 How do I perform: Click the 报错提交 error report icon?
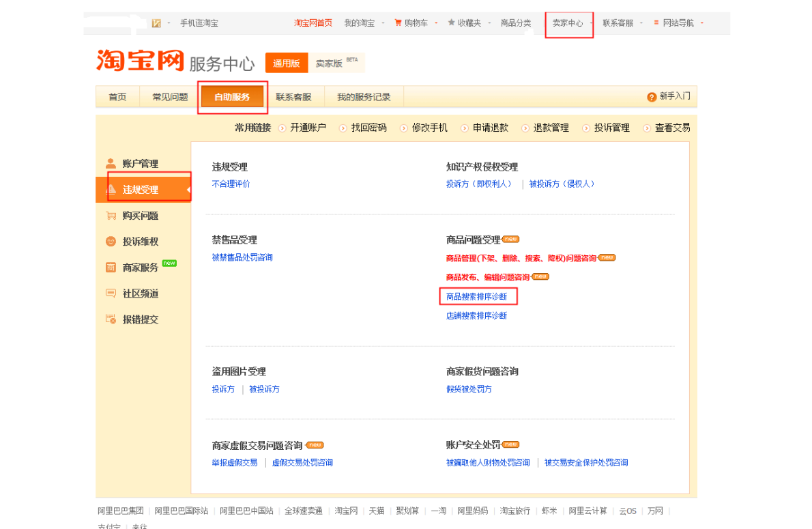(111, 319)
